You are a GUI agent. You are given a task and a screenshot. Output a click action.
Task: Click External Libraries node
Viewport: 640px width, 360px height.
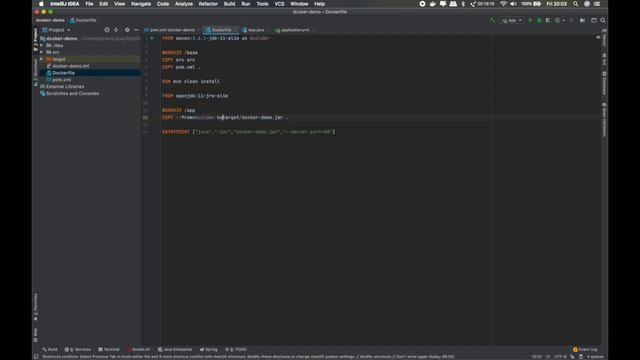coord(62,87)
